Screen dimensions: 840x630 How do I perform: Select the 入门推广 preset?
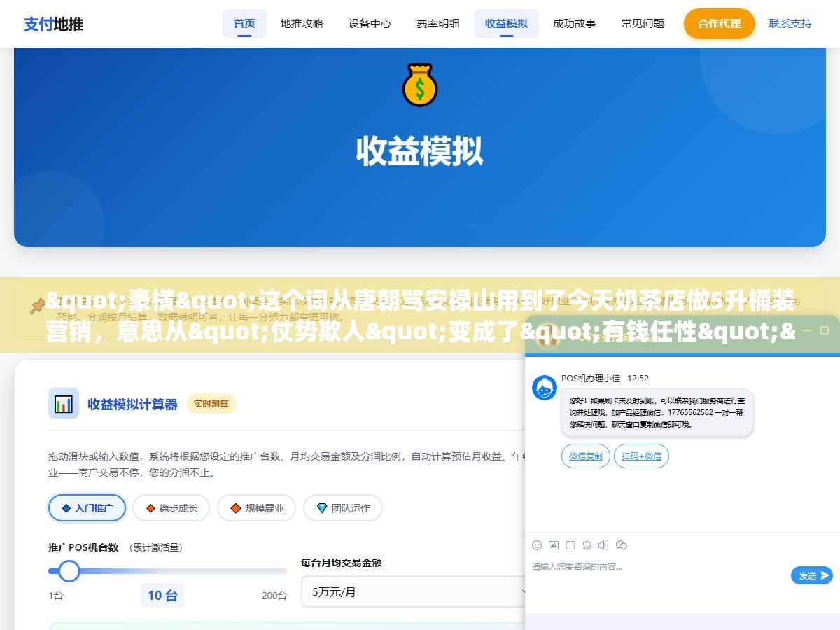tap(87, 508)
